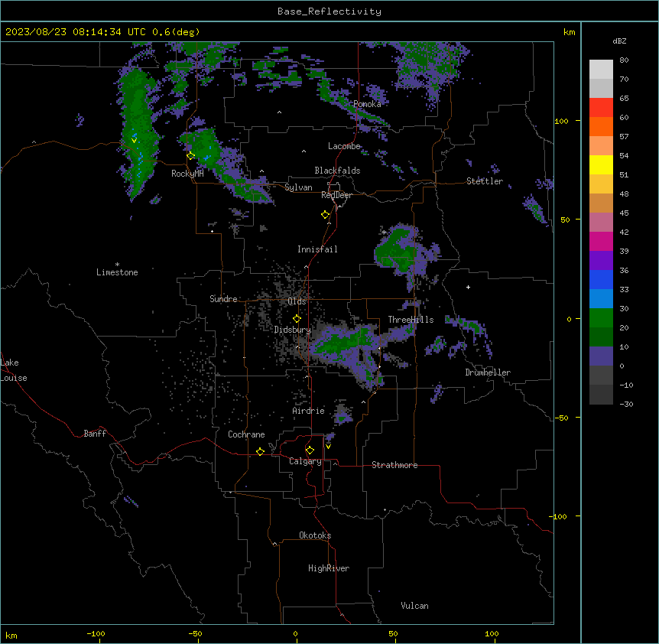Select the HighRiver label
Image resolution: width=659 pixels, height=644 pixels.
329,568
